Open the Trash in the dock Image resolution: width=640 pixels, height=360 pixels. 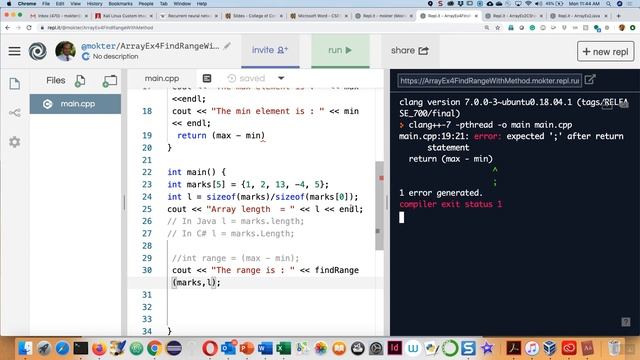[614, 348]
